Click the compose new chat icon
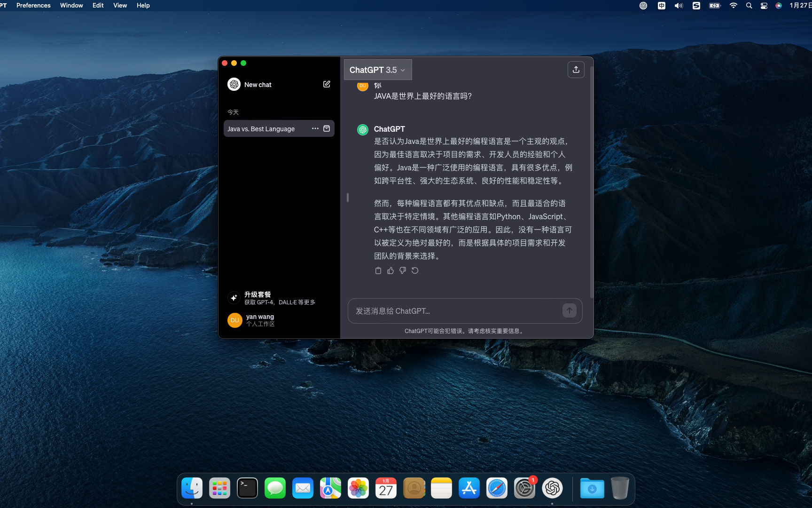Image resolution: width=812 pixels, height=508 pixels. tap(327, 84)
